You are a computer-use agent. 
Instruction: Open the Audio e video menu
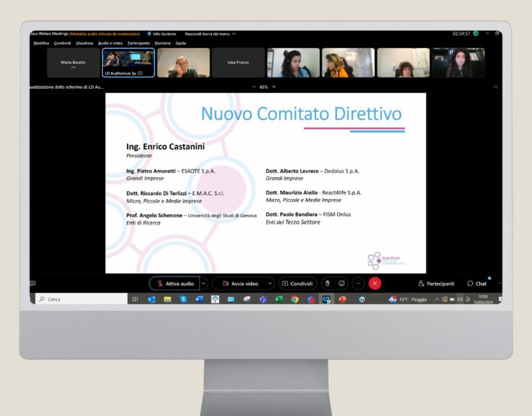coord(110,43)
